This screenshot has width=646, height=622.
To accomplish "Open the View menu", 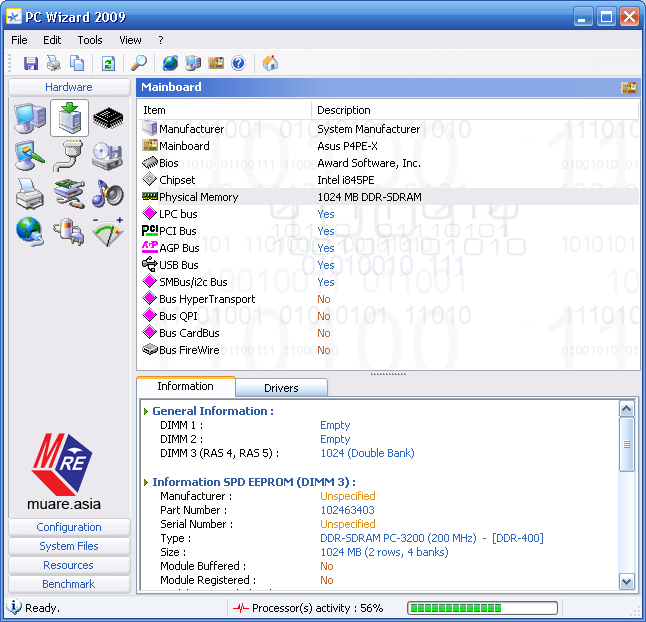I will [x=130, y=40].
